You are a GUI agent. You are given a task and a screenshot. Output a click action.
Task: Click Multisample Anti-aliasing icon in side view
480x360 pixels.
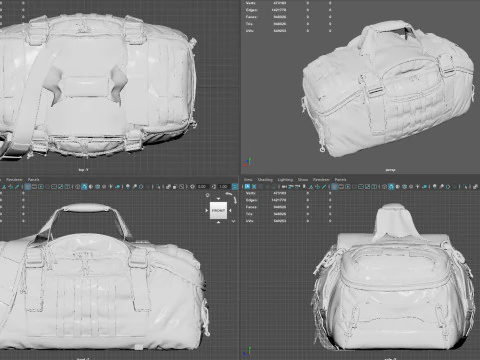point(448,187)
